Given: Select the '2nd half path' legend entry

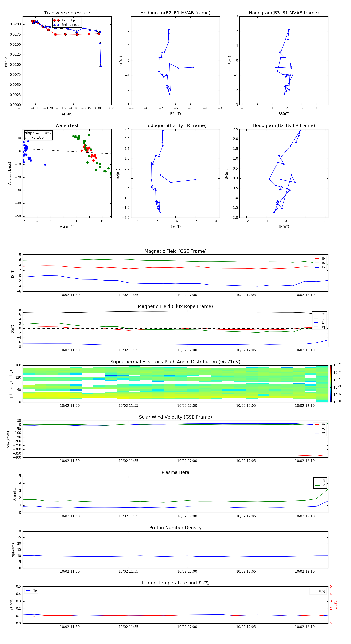Looking at the screenshot, I should click(x=67, y=25).
